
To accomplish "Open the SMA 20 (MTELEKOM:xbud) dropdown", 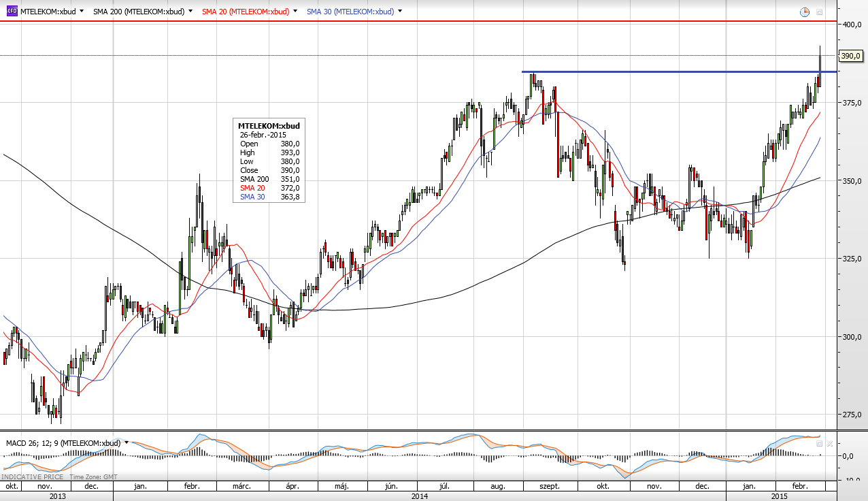I will [295, 12].
